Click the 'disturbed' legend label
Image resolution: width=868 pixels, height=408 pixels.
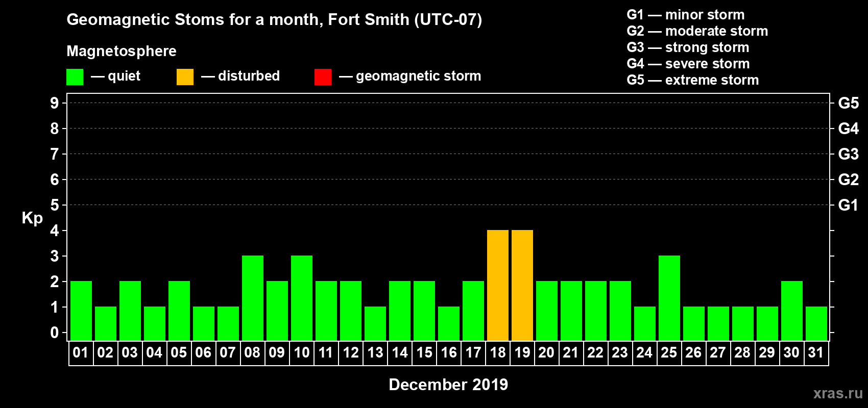(x=249, y=76)
